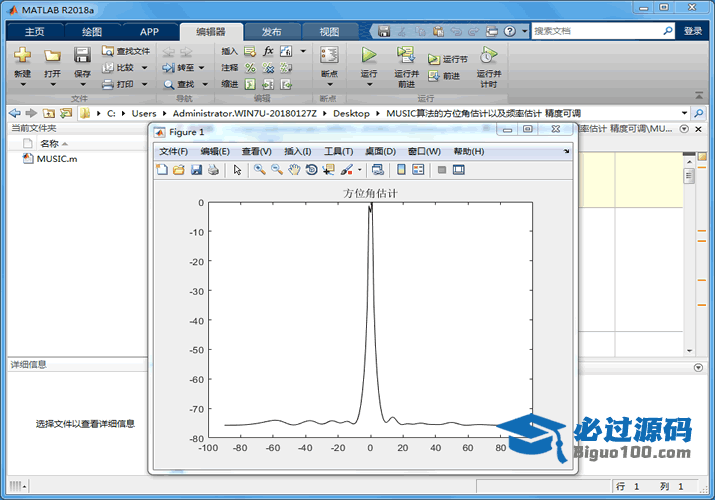Click the insert function fx icon
The height and width of the screenshot is (500, 715).
click(268, 51)
